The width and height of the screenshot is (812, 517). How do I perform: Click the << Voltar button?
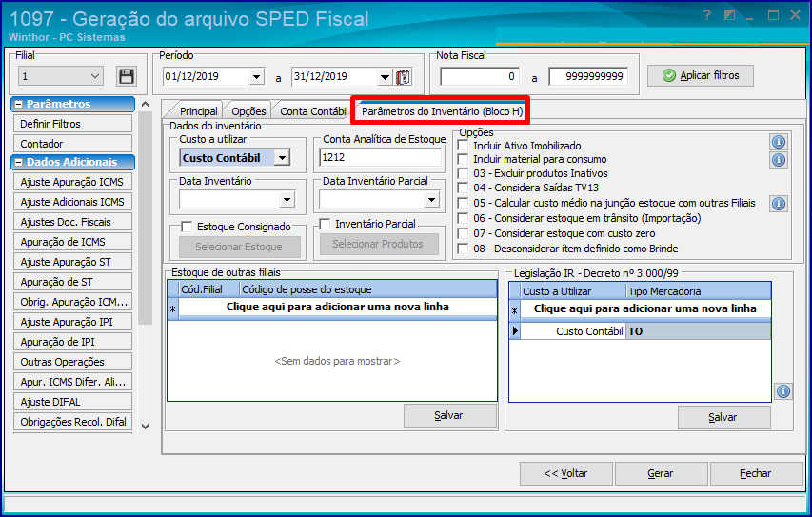[x=566, y=473]
